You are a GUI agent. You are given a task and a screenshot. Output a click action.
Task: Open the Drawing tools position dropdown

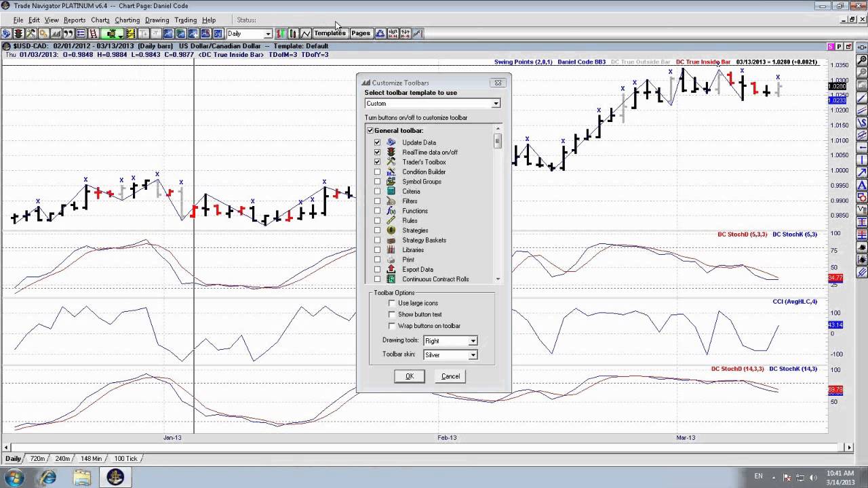(473, 341)
